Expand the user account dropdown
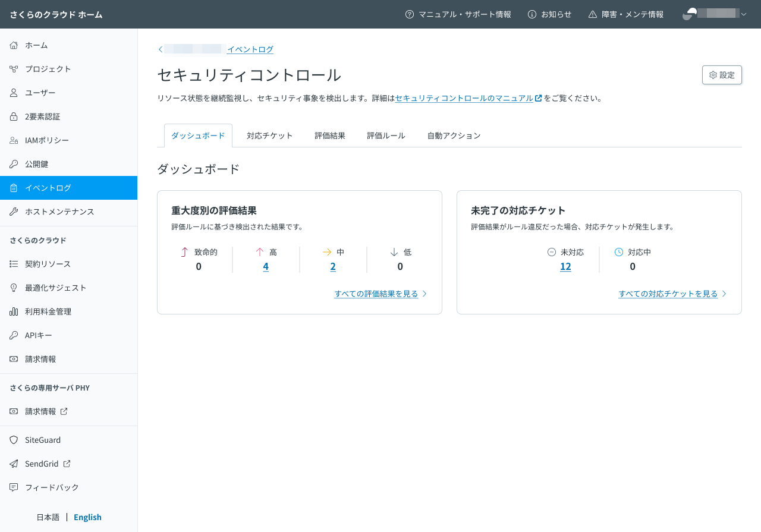The height and width of the screenshot is (532, 761). 715,14
